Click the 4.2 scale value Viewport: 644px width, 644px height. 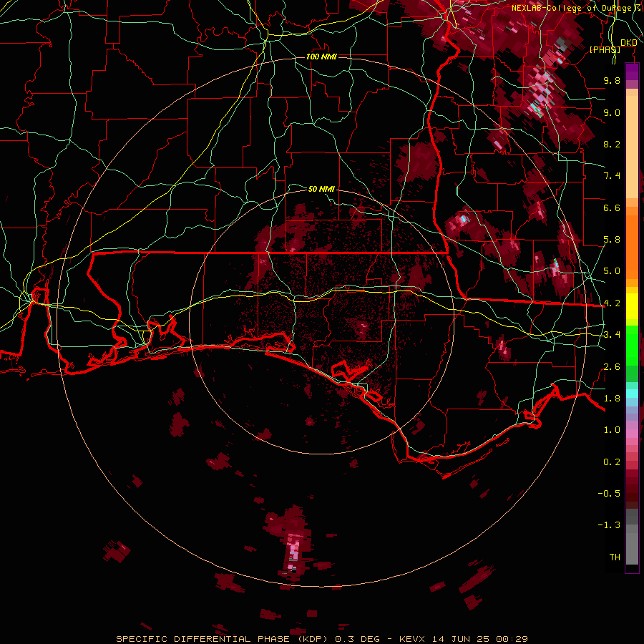pyautogui.click(x=612, y=303)
